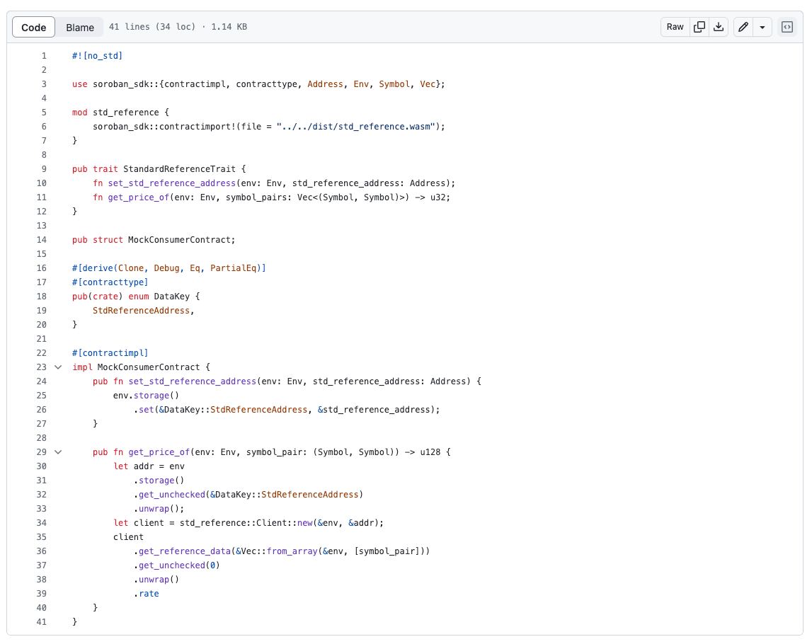The height and width of the screenshot is (644, 812).
Task: Select line number 9
Action: coord(44,168)
